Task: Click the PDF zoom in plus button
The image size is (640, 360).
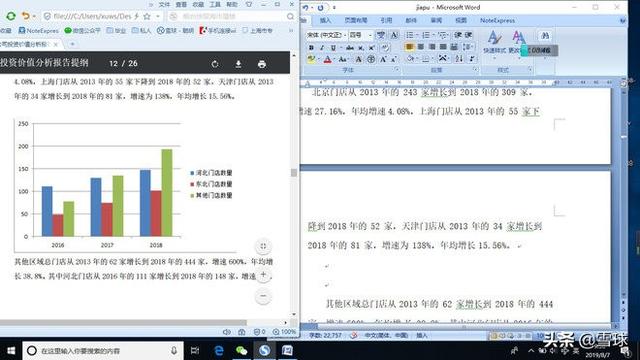Action: (263, 276)
